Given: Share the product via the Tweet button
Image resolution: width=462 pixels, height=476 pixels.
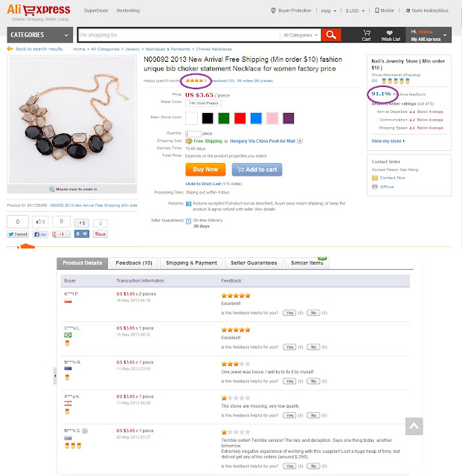Looking at the screenshot, I should [18, 234].
